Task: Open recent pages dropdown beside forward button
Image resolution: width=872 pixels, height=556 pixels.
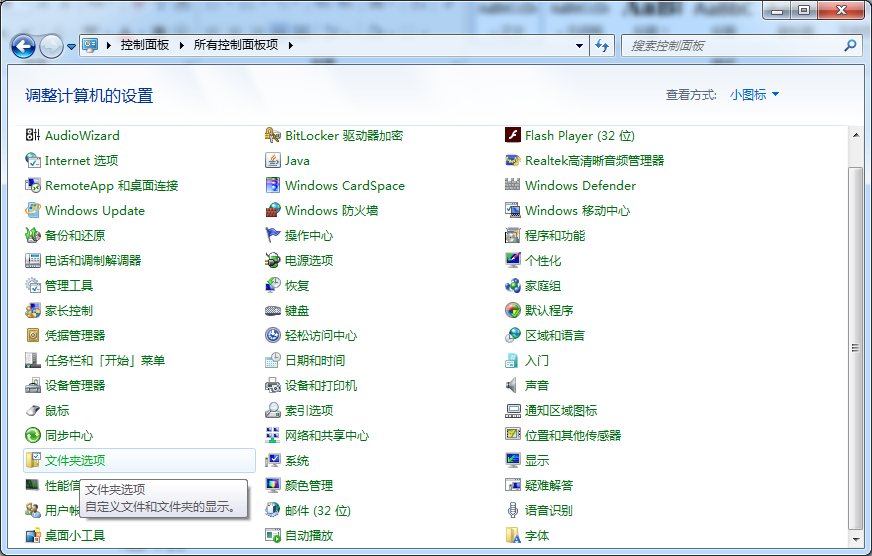Action: [71, 47]
